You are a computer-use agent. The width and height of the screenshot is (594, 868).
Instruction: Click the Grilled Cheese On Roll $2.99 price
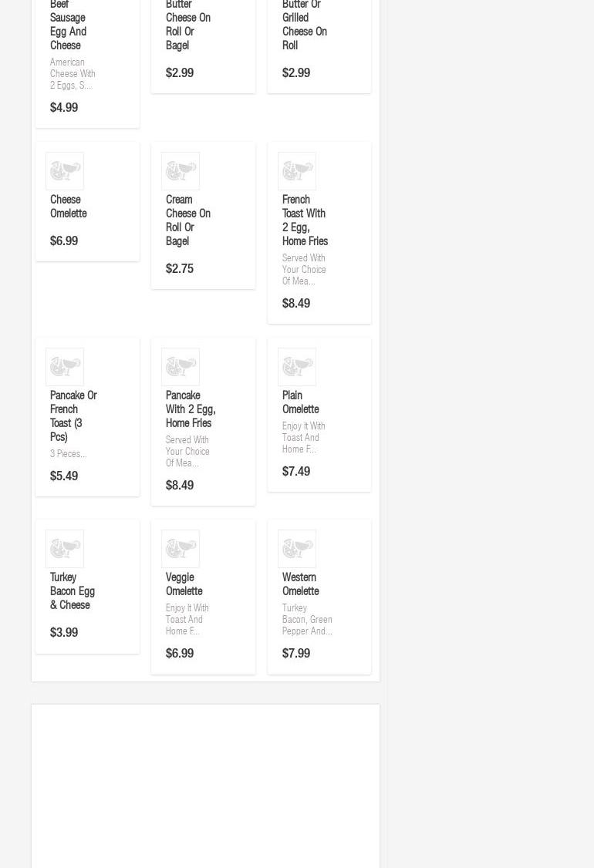296,73
